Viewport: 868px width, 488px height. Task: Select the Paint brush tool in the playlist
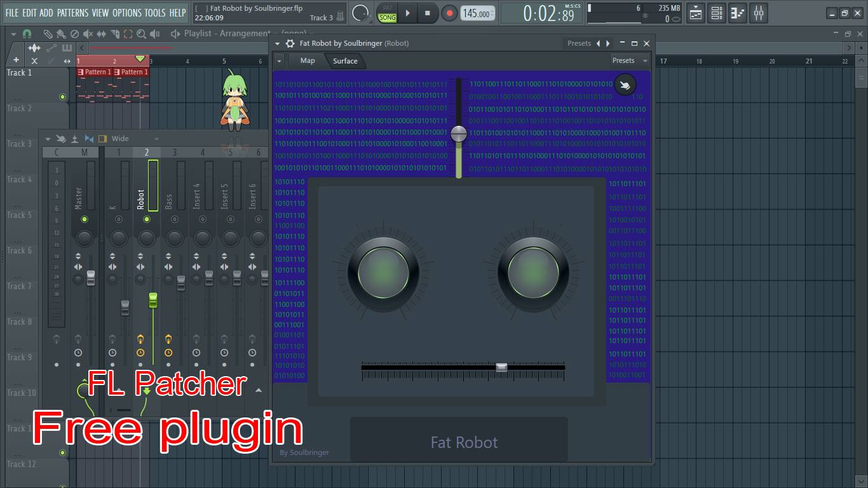point(61,34)
